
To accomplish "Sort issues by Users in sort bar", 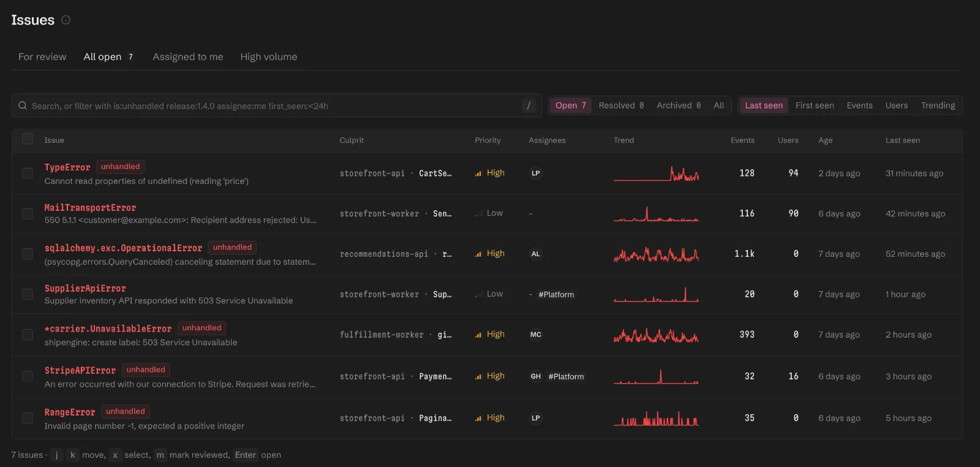I will click(897, 105).
